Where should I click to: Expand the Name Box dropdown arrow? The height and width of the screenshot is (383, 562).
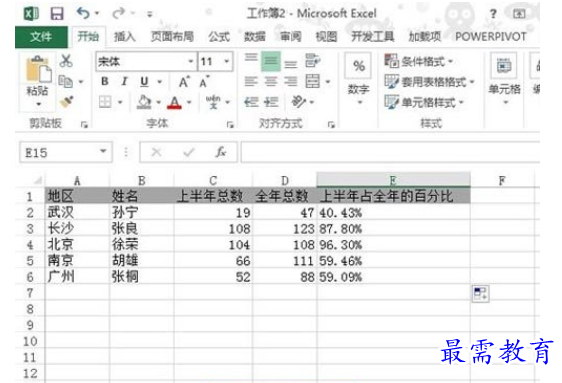[103, 152]
